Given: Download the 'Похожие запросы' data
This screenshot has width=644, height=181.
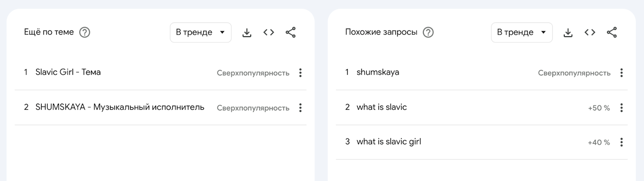Looking at the screenshot, I should pyautogui.click(x=568, y=33).
